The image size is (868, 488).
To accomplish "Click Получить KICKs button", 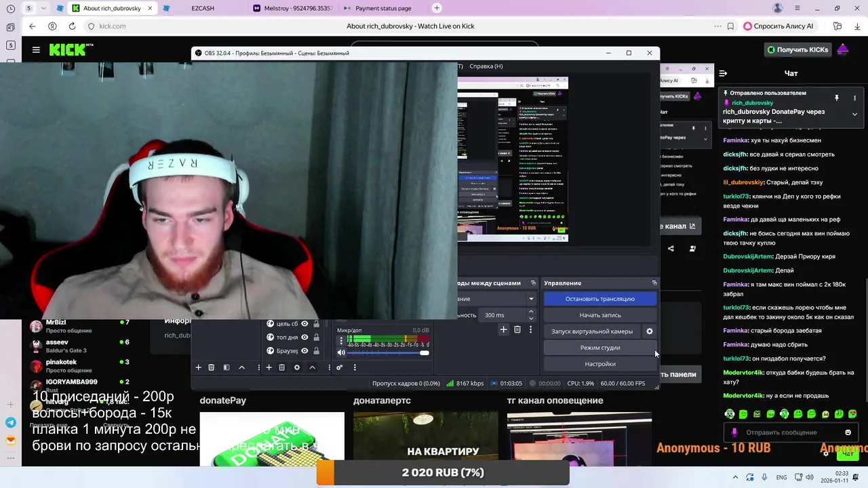I will [x=797, y=49].
